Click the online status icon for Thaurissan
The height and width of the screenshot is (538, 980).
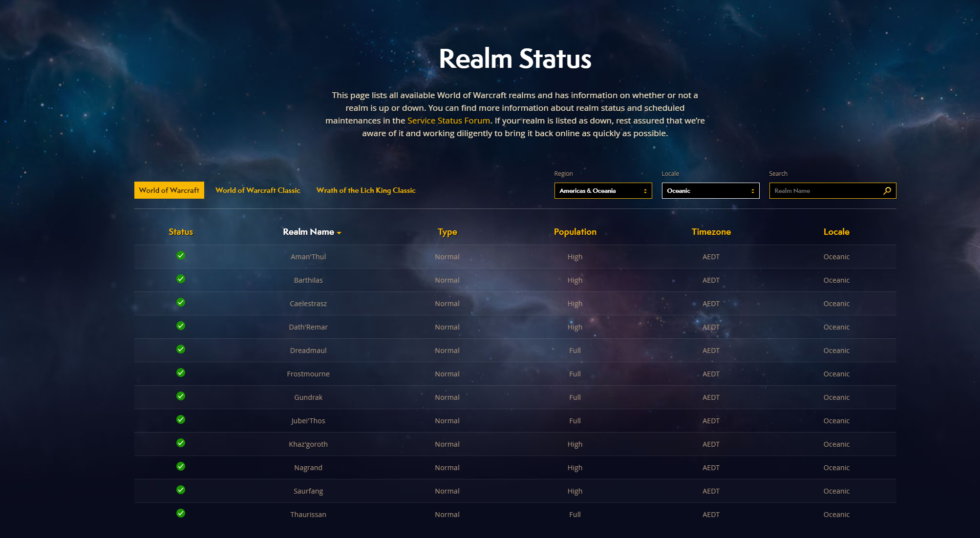181,513
